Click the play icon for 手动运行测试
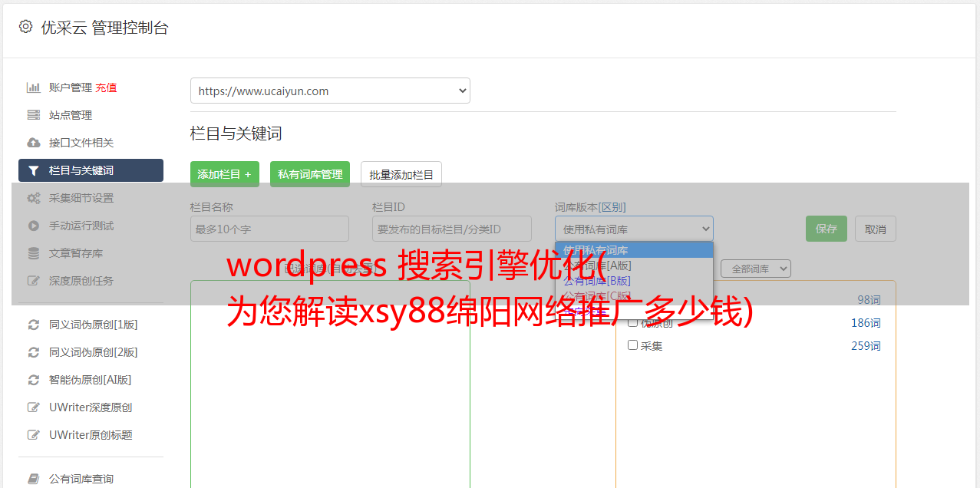The image size is (980, 488). pos(34,226)
